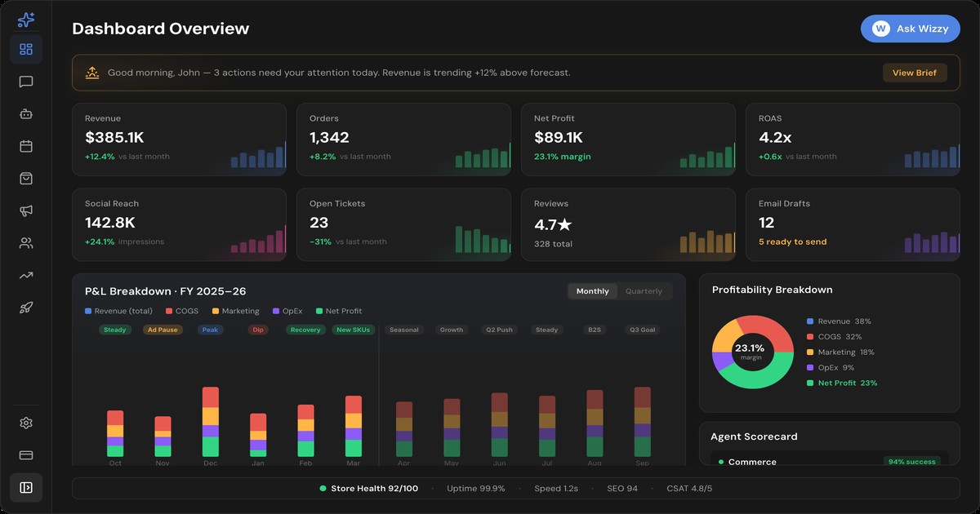Click the trending arrow analytics icon
This screenshot has height=514, width=980.
click(x=26, y=276)
